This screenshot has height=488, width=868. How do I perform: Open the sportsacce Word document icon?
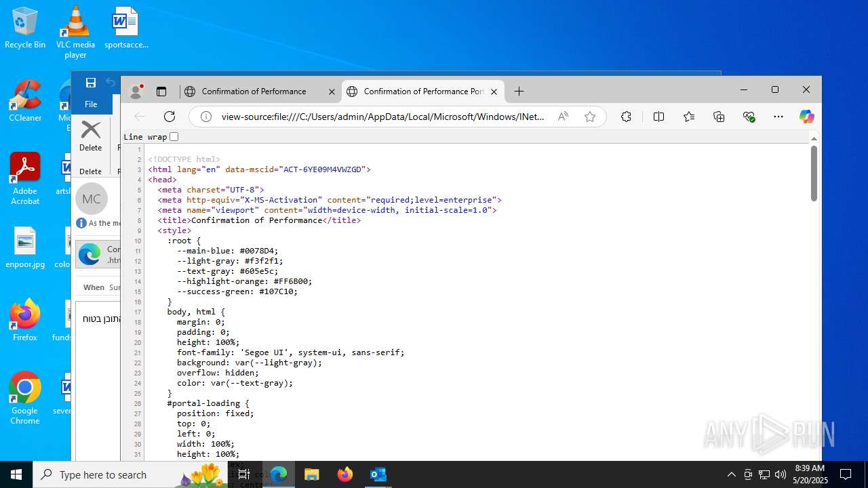[x=126, y=28]
